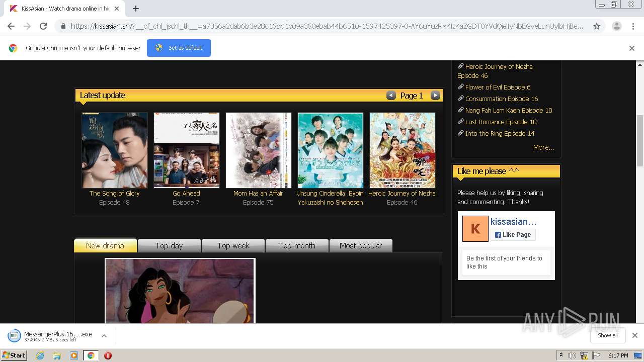Click the address bar URL
This screenshot has height=362, width=644.
(x=327, y=26)
